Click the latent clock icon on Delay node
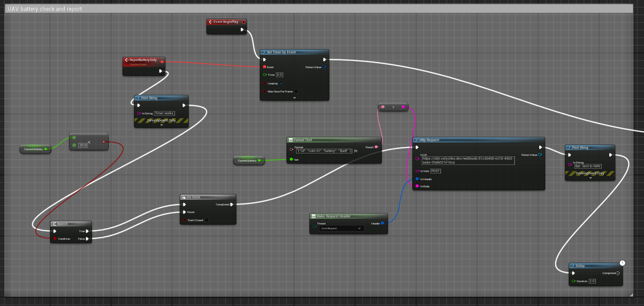The width and height of the screenshot is (644, 306). pos(622,263)
